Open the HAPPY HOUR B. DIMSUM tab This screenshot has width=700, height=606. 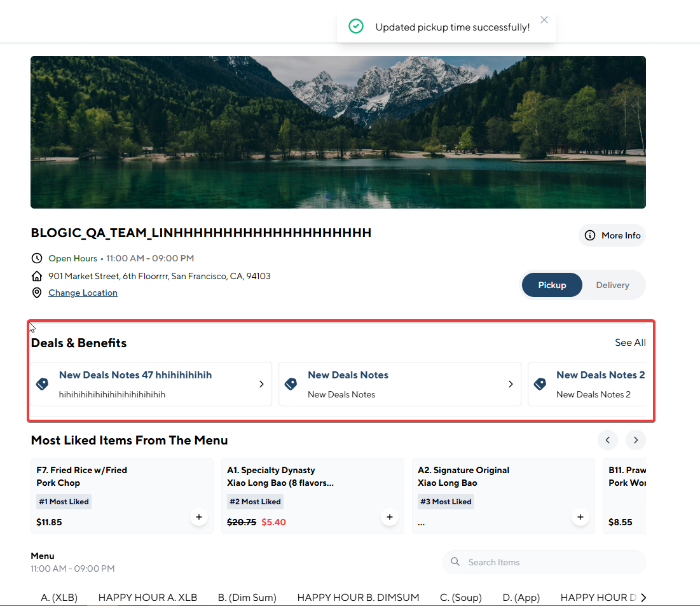coord(358,597)
